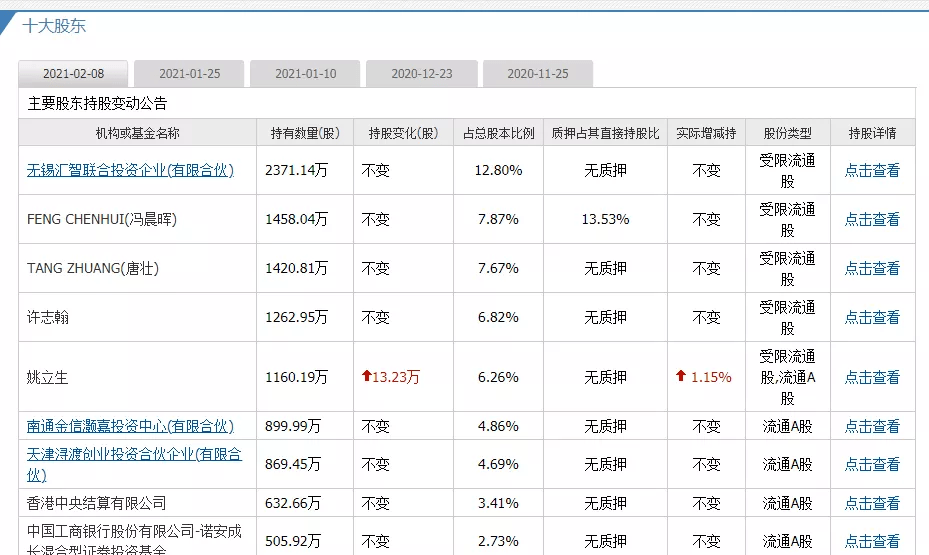This screenshot has width=929, height=555.
Task: Select the shareholder name 许志翰
Action: coord(48,318)
